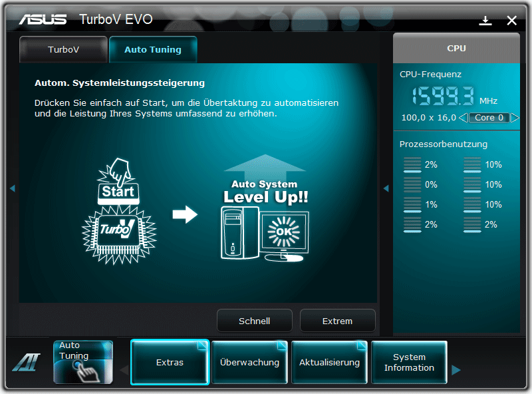Switch to the TurboV tab

(63, 50)
